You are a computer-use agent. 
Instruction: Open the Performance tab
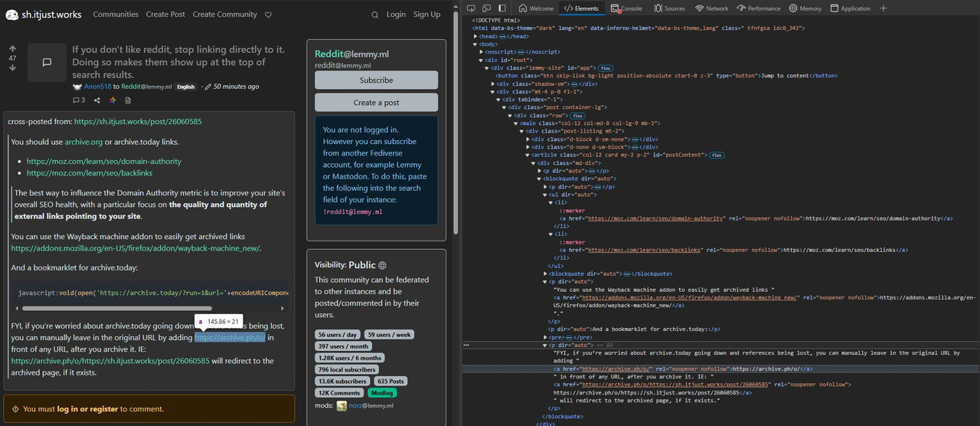pyautogui.click(x=759, y=8)
